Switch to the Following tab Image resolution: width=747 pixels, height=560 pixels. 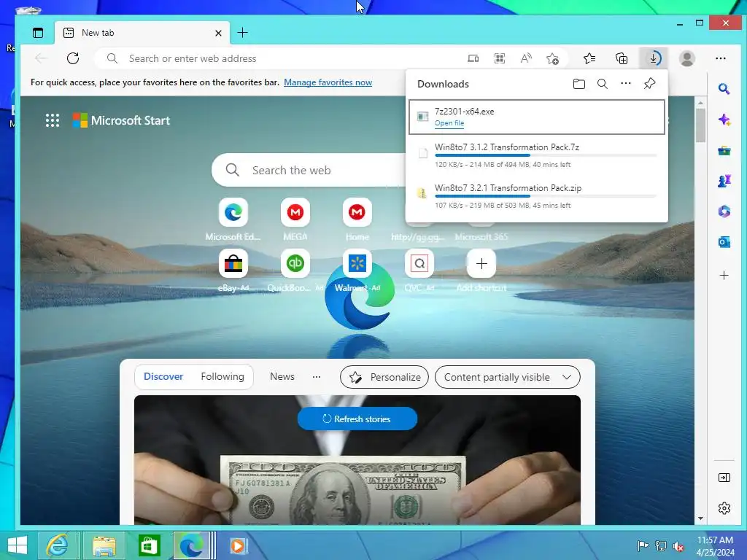[x=222, y=377]
